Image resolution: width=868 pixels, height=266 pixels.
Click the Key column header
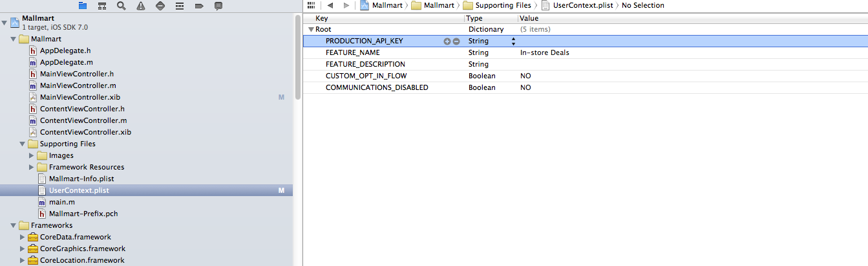click(x=321, y=18)
